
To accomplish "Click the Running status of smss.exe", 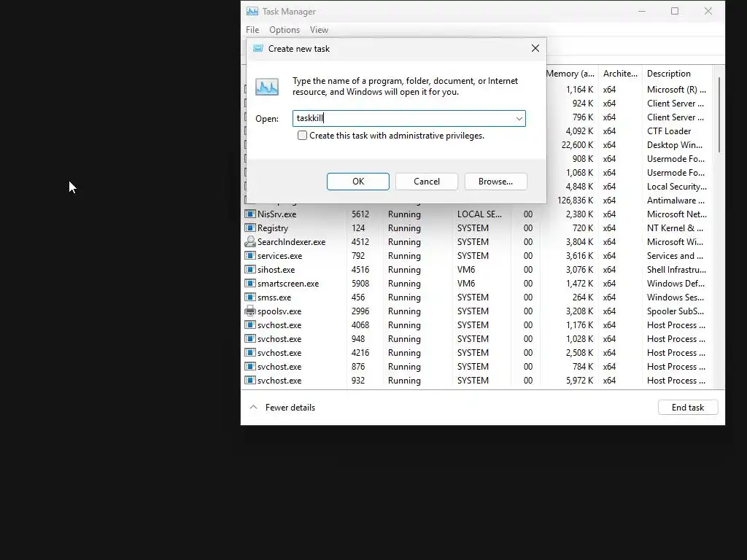I will click(x=404, y=297).
